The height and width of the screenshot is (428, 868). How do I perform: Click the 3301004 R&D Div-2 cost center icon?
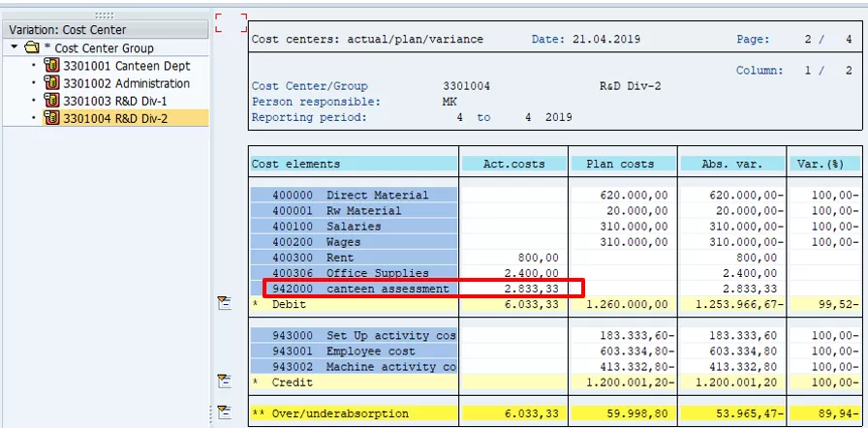tap(51, 118)
